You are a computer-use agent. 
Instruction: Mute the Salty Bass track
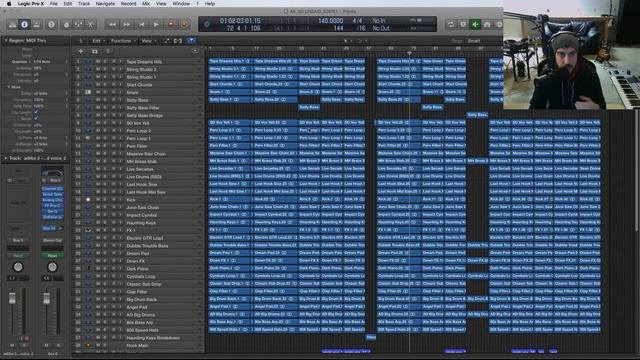(98, 100)
